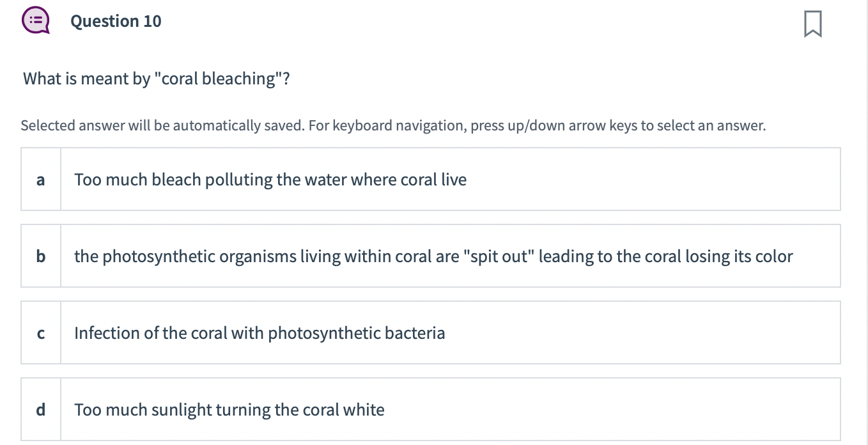Select answer about bleach polluting the water
This screenshot has width=868, height=445.
(x=270, y=180)
